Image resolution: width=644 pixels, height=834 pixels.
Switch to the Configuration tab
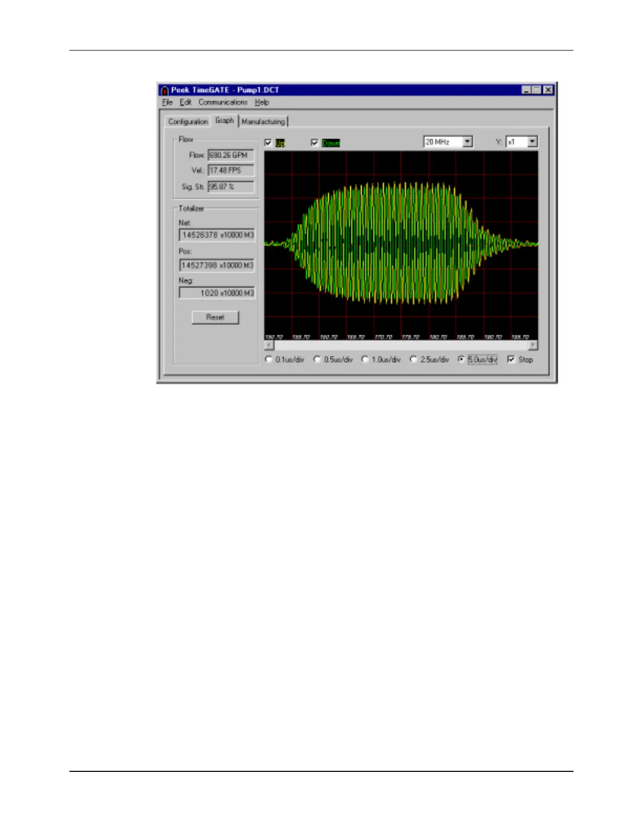pyautogui.click(x=188, y=122)
